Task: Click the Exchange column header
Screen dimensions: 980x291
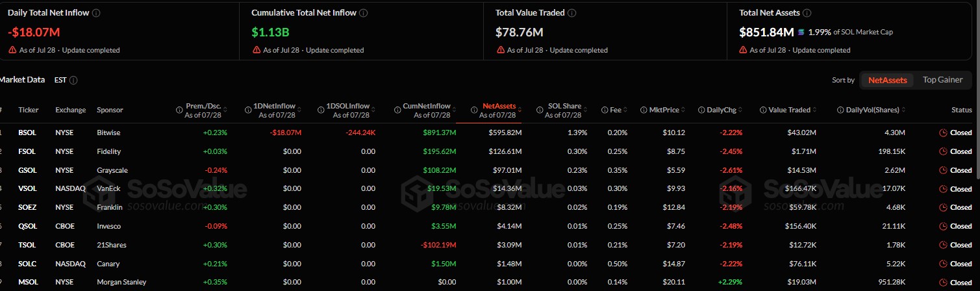Action: [71, 110]
